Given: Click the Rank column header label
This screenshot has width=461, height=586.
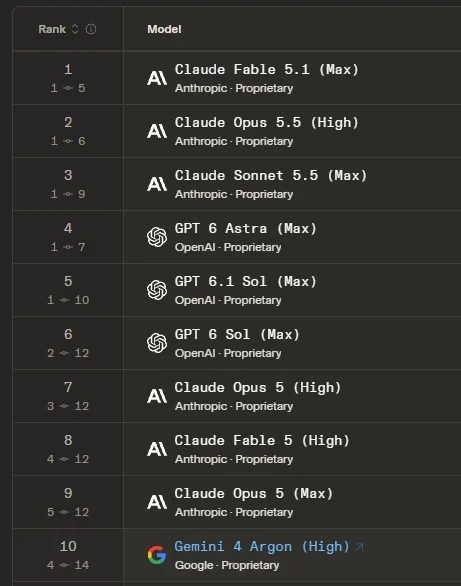Looking at the screenshot, I should pyautogui.click(x=52, y=29).
